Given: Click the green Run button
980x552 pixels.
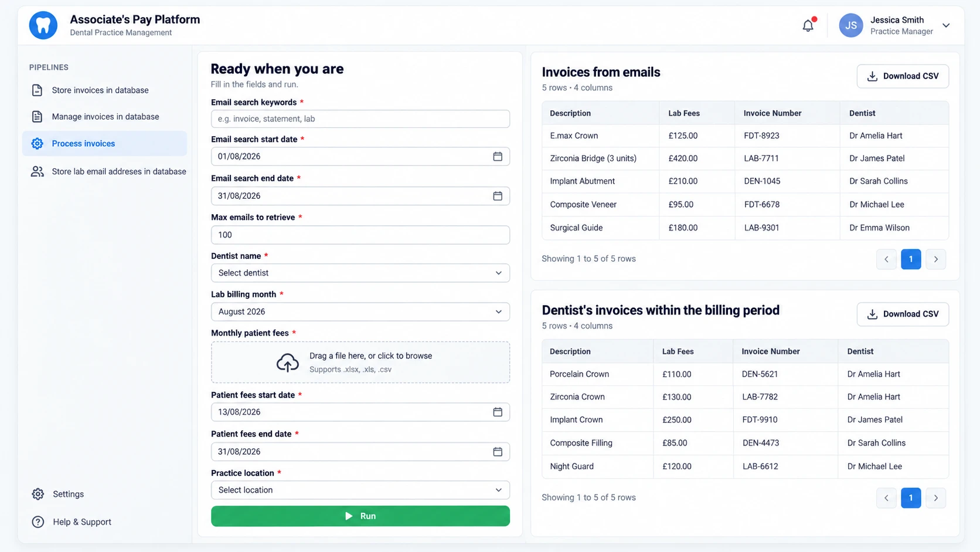Looking at the screenshot, I should 360,516.
